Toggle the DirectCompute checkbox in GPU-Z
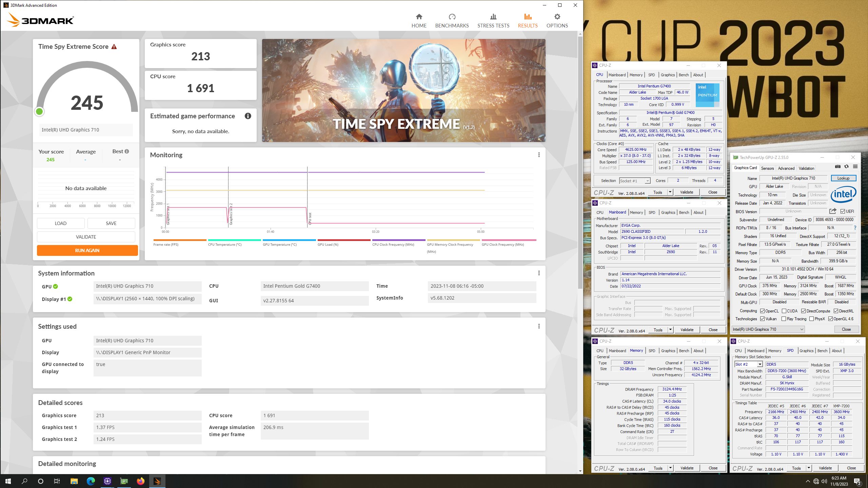This screenshot has width=868, height=488. coord(803,311)
